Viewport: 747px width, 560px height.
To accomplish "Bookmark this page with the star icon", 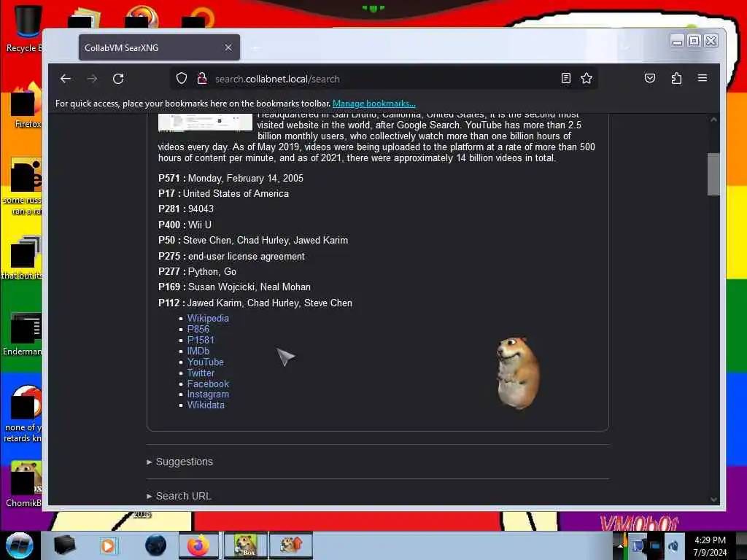I will pyautogui.click(x=587, y=79).
